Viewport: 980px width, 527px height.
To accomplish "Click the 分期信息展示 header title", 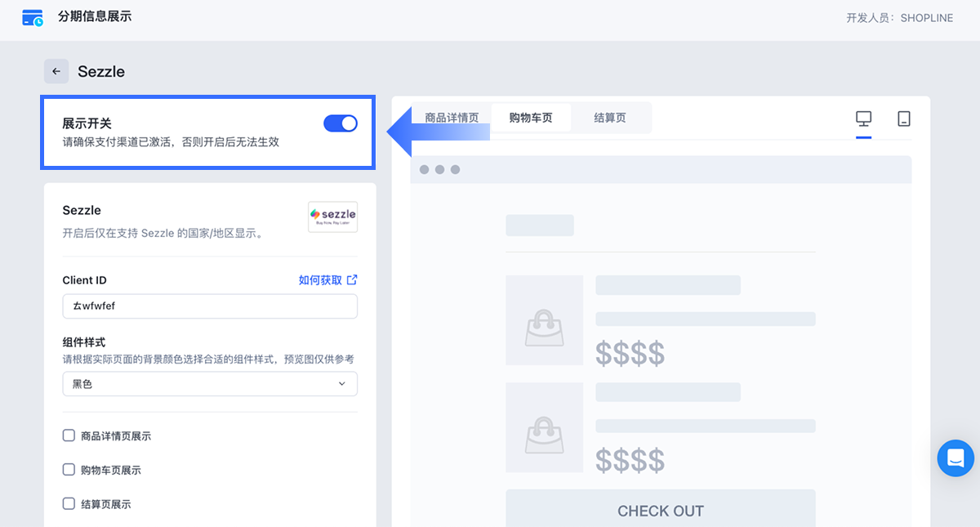I will pyautogui.click(x=95, y=16).
